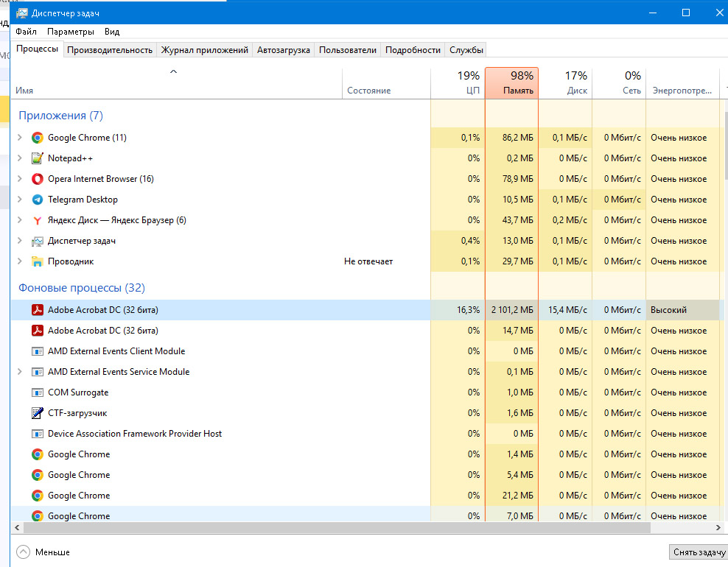Click the Яндекс Диск browser icon
728x567 pixels.
pos(37,220)
